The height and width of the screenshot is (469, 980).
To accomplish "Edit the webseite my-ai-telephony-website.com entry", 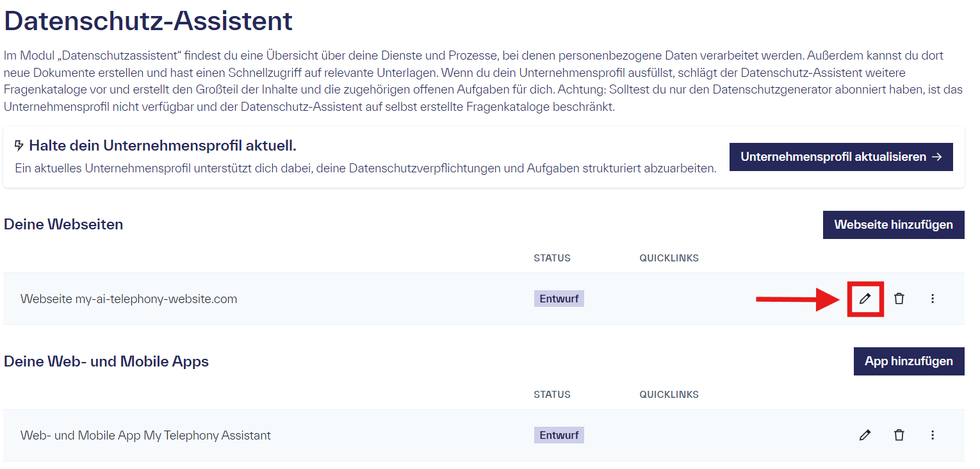I will click(x=865, y=298).
